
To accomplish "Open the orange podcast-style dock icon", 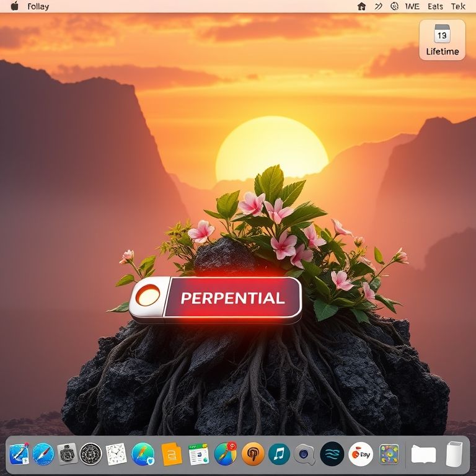I will coord(253,454).
